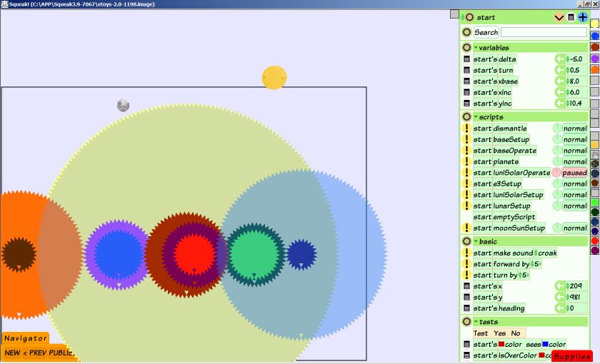Image resolution: width=600 pixels, height=364 pixels.
Task: Click the < PREV button in Navigator
Action: click(34, 353)
